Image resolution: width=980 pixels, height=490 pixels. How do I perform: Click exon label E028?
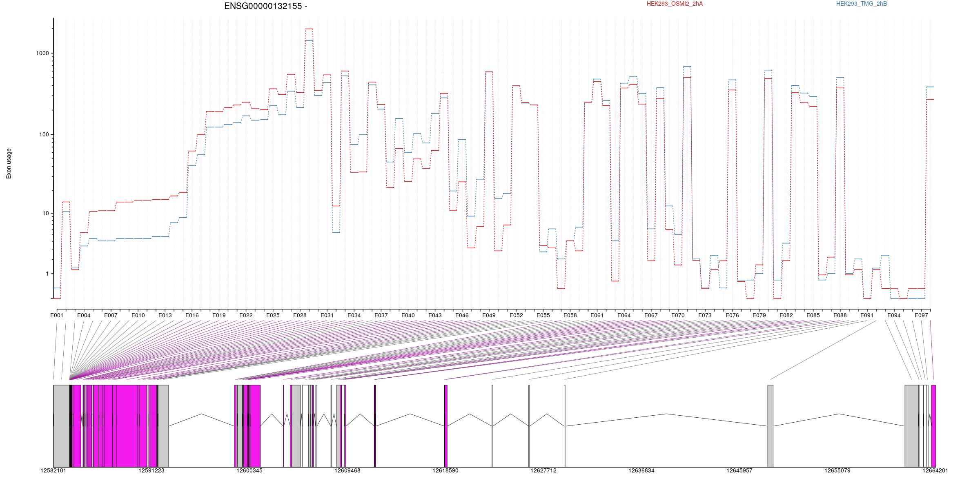pos(300,315)
